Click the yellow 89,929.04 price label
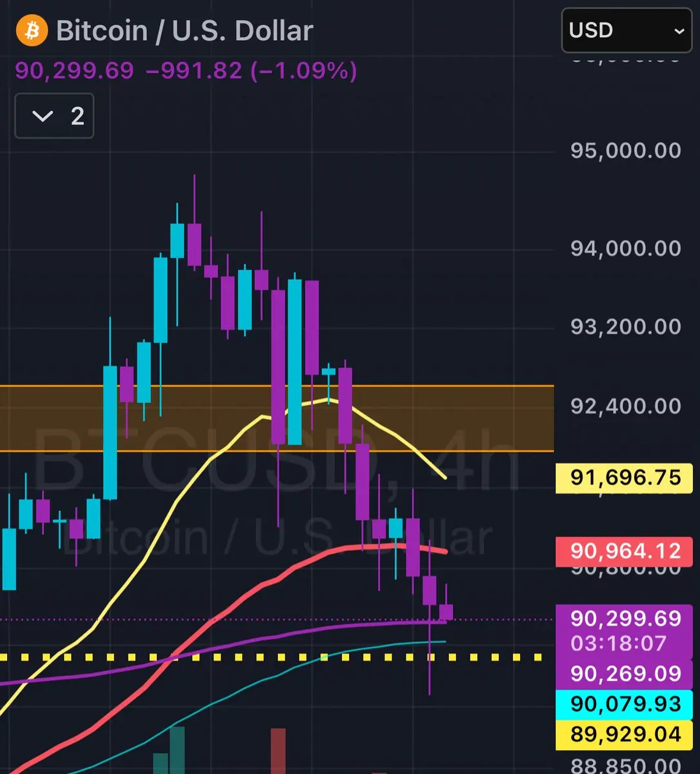This screenshot has height=774, width=700. (x=625, y=734)
